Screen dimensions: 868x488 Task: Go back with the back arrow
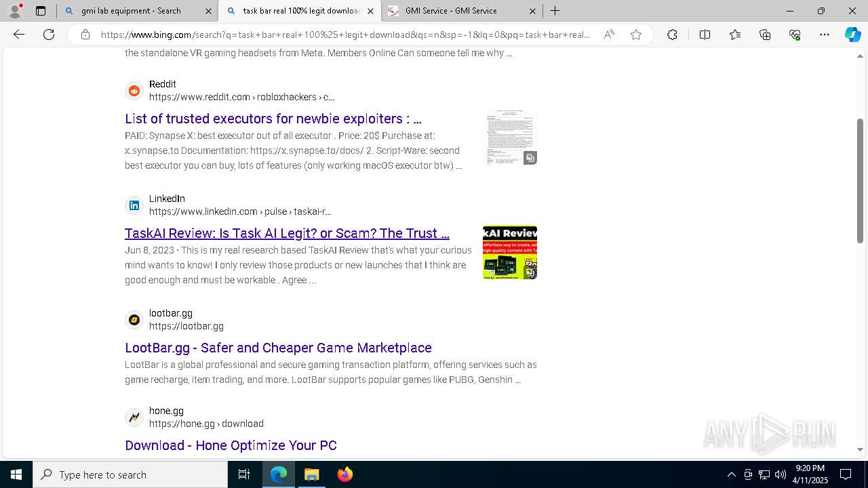tap(19, 35)
